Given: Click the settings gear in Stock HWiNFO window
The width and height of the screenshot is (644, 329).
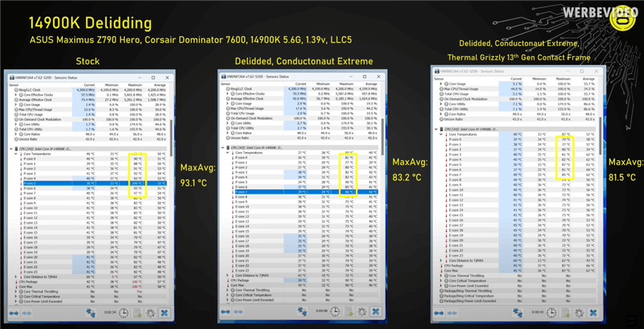Looking at the screenshot, I should [x=150, y=312].
